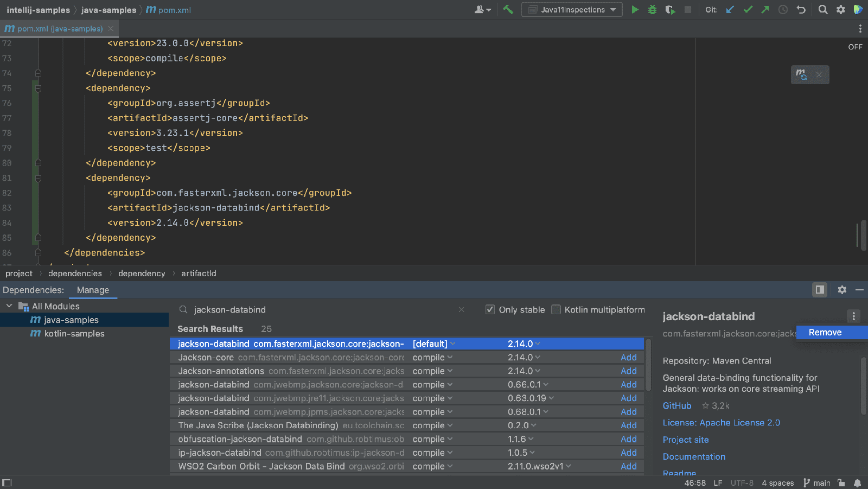This screenshot has height=489, width=868.
Task: Toggle read-only lock icon in status bar
Action: coord(841,483)
